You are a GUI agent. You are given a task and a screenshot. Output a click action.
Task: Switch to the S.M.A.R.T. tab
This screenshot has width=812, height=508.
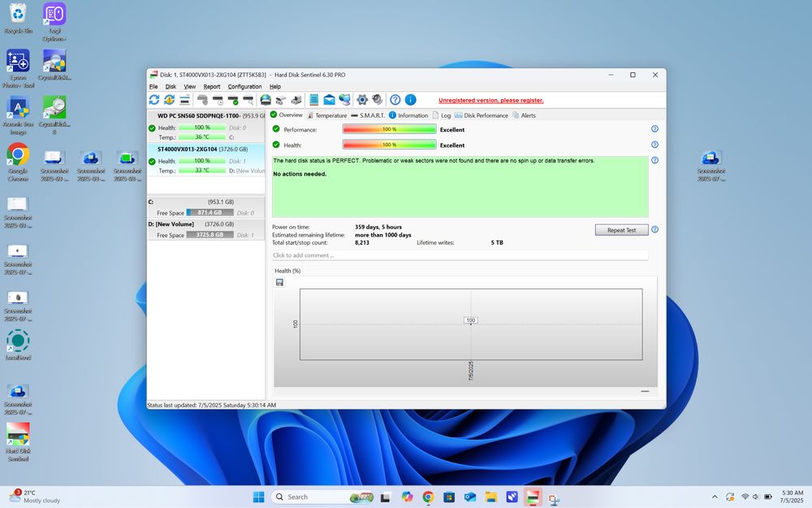pyautogui.click(x=368, y=115)
